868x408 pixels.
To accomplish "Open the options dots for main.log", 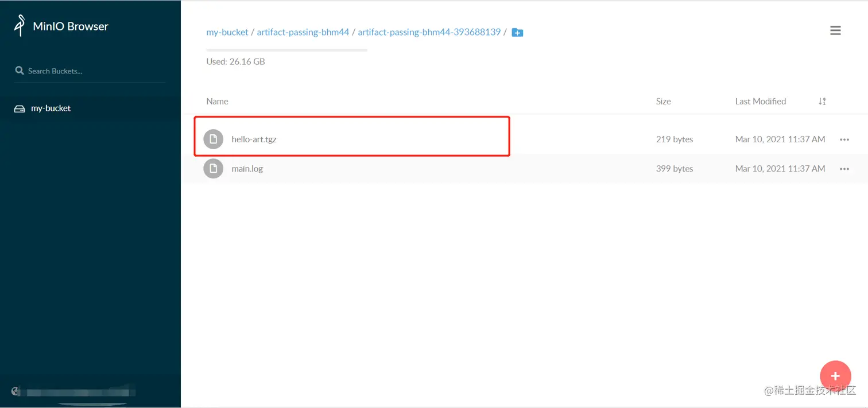I will point(844,169).
